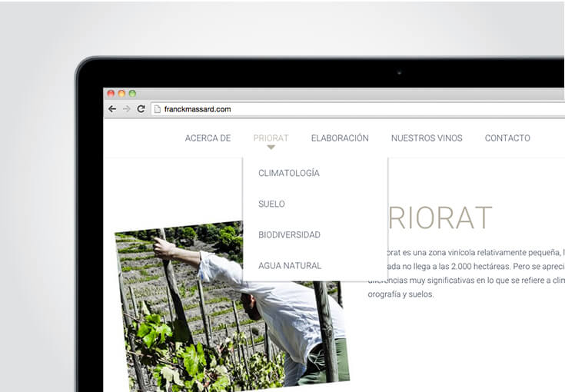Open the ELABORACIÓN menu item
Viewport: 565px width, 392px height.
(x=340, y=138)
